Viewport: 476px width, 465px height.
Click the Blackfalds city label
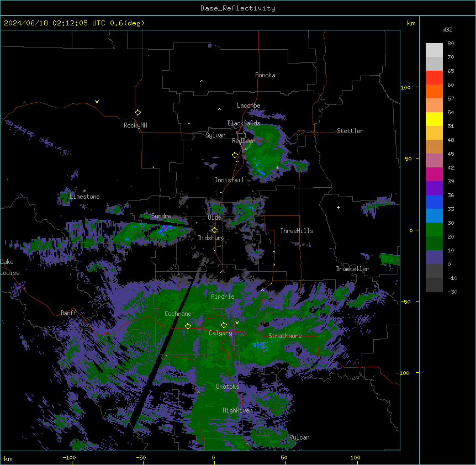click(x=244, y=123)
